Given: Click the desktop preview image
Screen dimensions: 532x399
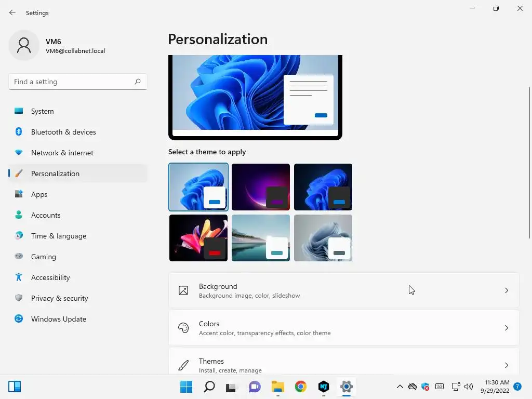Looking at the screenshot, I should (255, 97).
